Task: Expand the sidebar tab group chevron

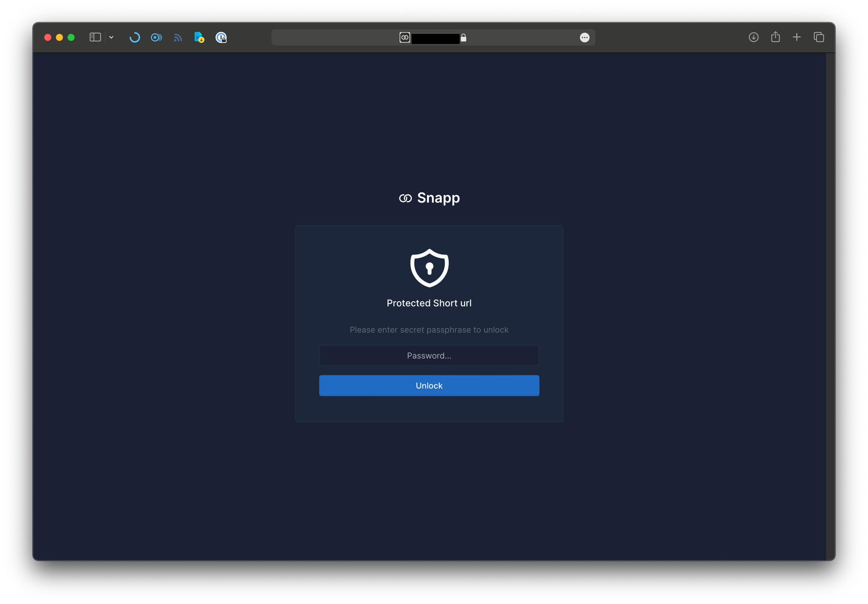Action: 111,37
